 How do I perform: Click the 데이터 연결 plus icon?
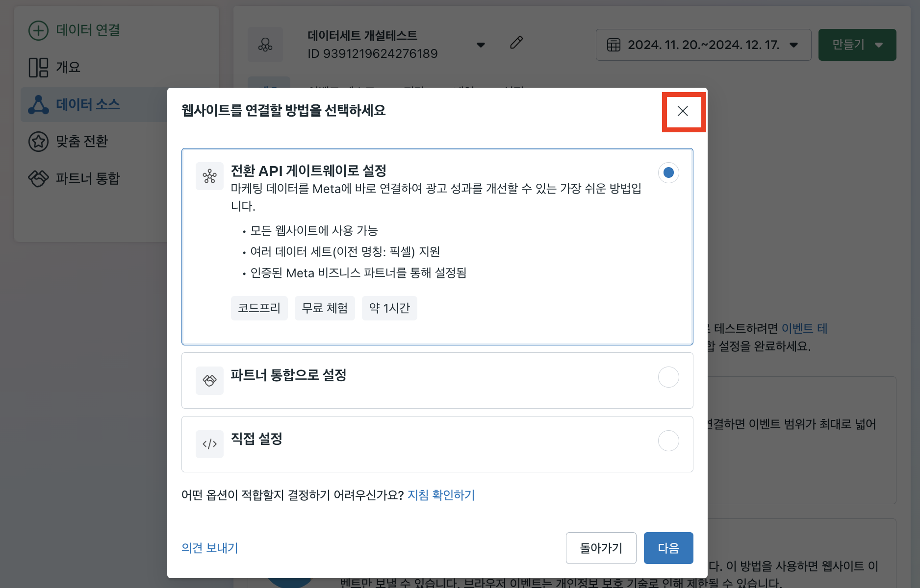(x=38, y=30)
